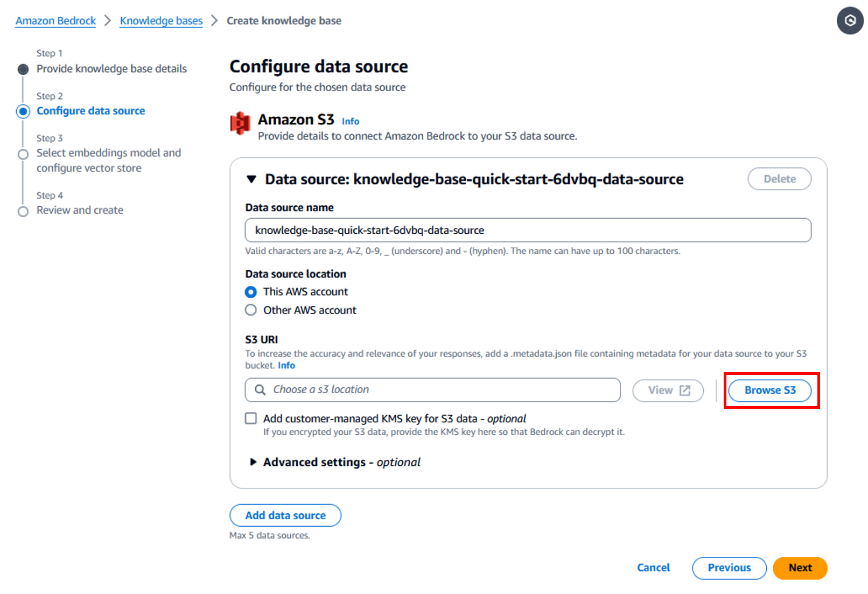Open the Info link beside Amazon S3

[x=351, y=122]
